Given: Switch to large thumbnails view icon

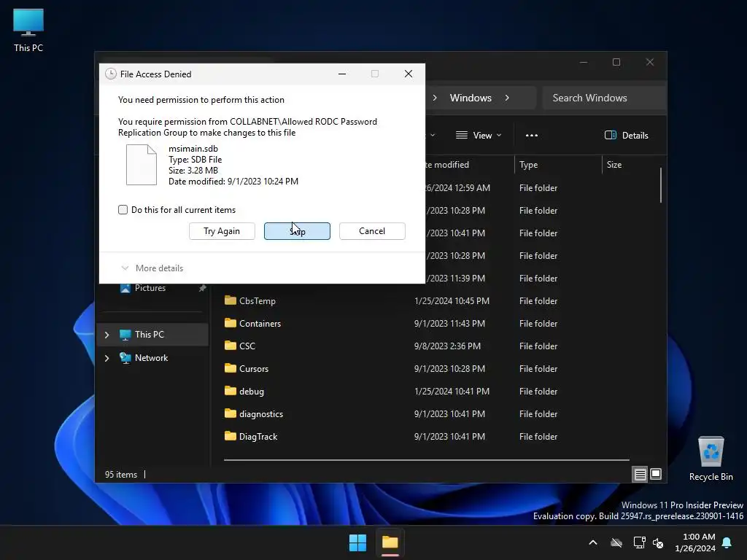Looking at the screenshot, I should [656, 474].
